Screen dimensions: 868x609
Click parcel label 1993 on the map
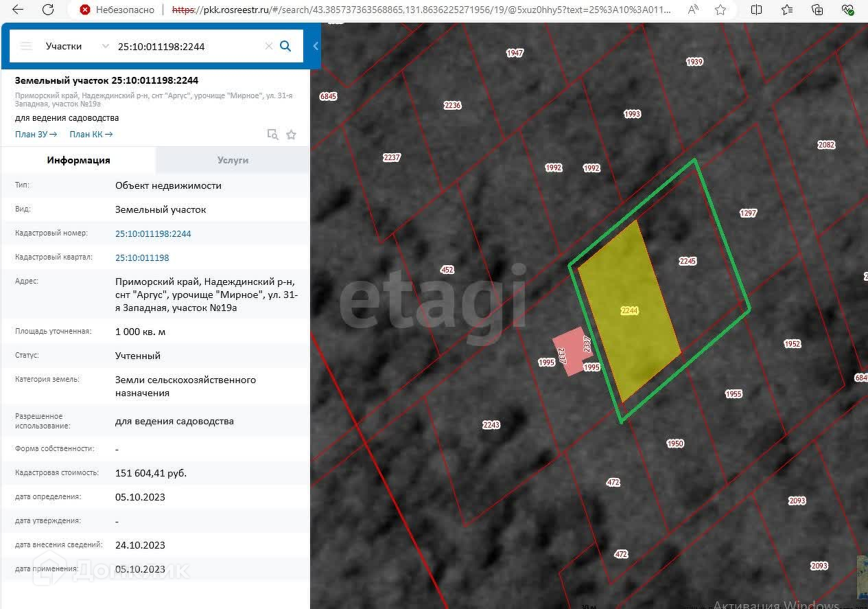click(632, 114)
